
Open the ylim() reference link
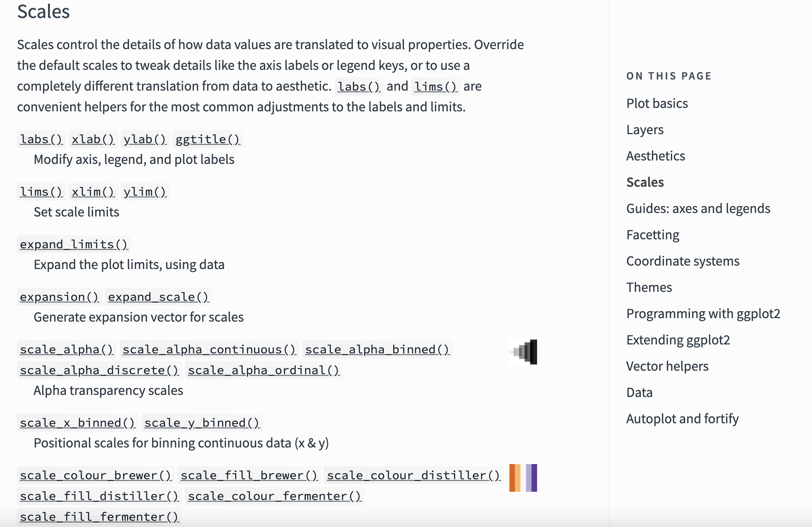[x=145, y=192]
